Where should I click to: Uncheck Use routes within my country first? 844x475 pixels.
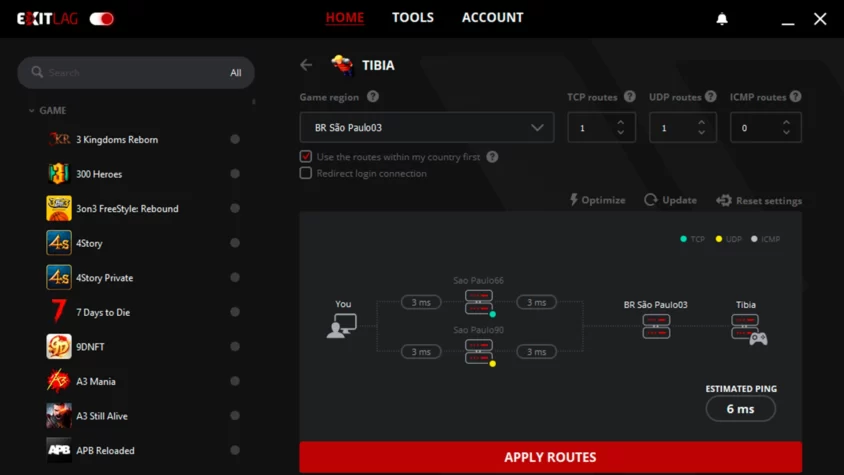306,156
